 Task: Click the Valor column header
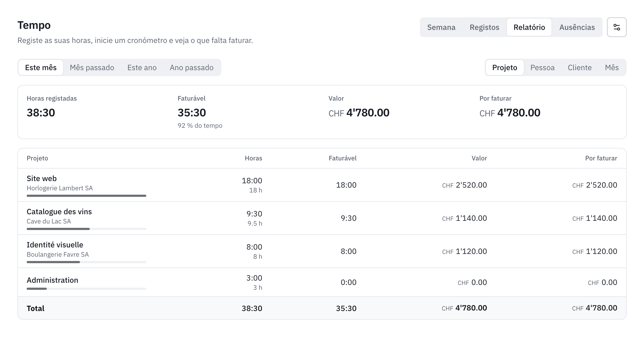(479, 158)
